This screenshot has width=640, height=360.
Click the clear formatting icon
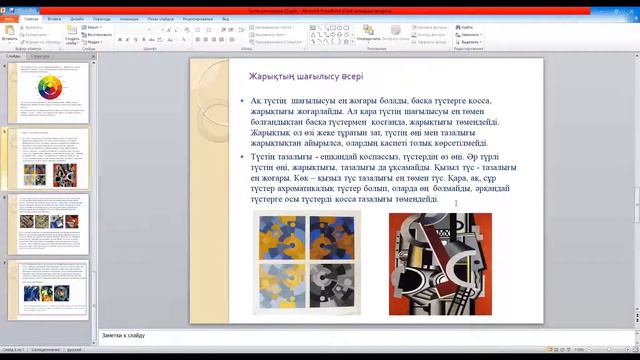tap(187, 30)
